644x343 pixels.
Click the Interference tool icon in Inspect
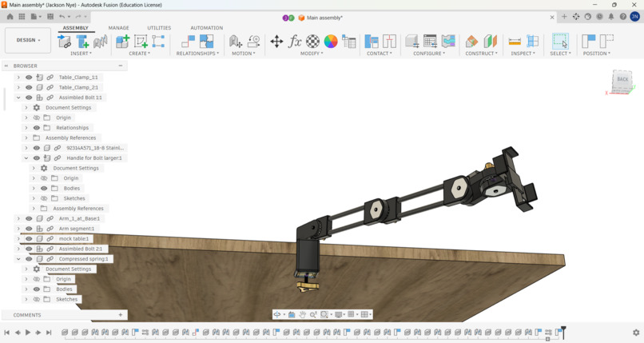click(533, 41)
